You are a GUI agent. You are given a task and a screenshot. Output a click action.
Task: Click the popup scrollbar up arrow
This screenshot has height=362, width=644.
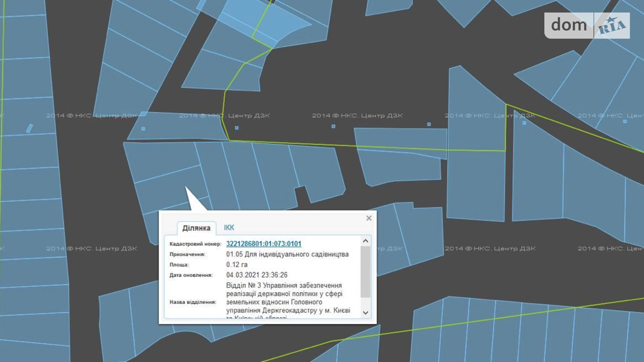point(365,241)
